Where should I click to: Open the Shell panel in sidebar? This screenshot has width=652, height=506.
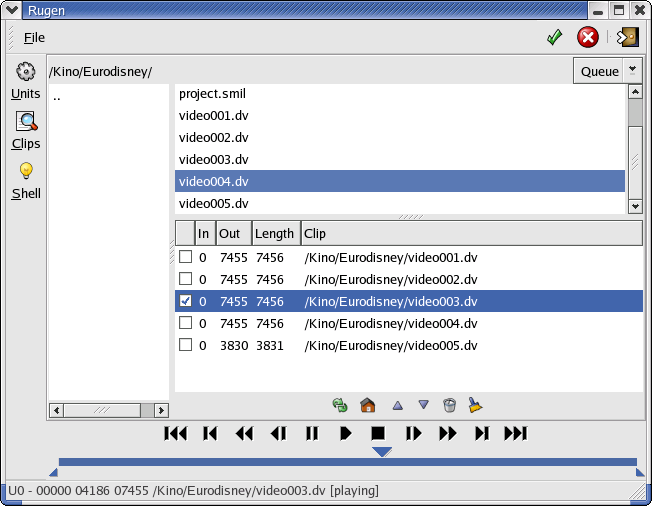[26, 181]
